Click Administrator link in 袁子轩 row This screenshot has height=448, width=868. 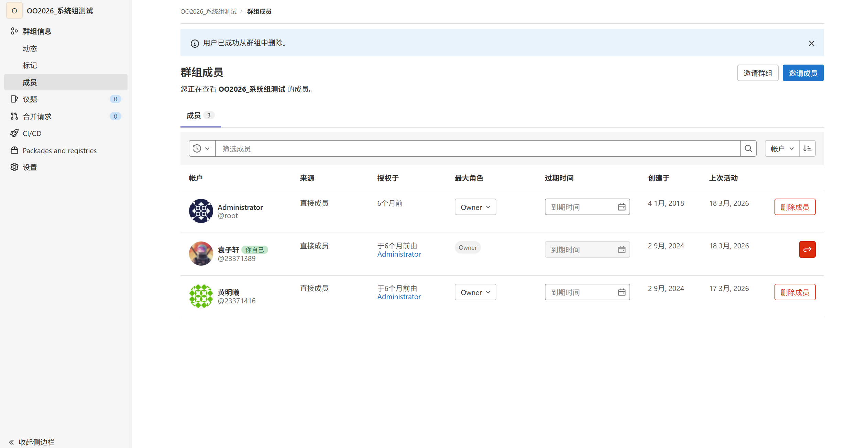(399, 254)
